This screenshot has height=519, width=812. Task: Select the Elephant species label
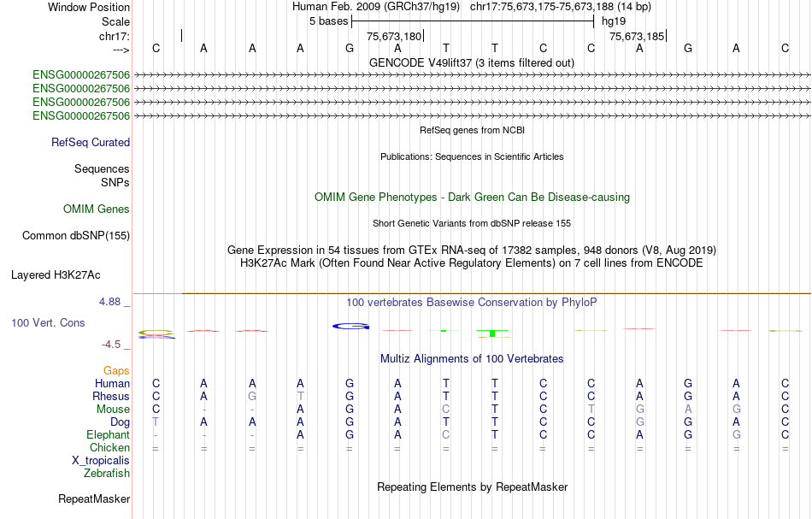point(108,435)
